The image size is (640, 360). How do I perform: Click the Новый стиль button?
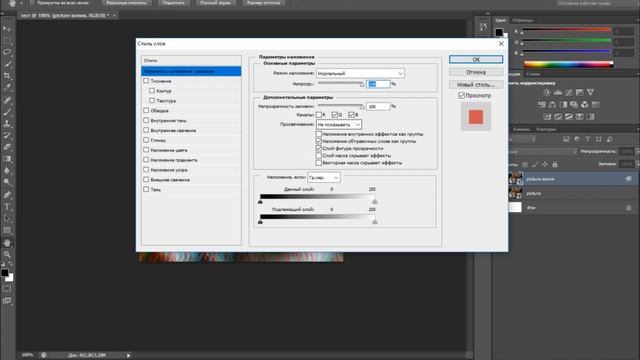coord(476,84)
